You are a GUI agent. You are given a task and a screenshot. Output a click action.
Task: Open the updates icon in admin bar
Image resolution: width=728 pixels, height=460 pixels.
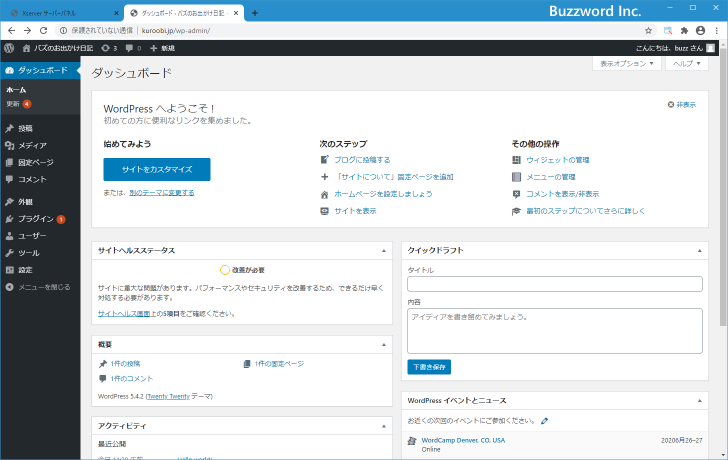[x=109, y=47]
